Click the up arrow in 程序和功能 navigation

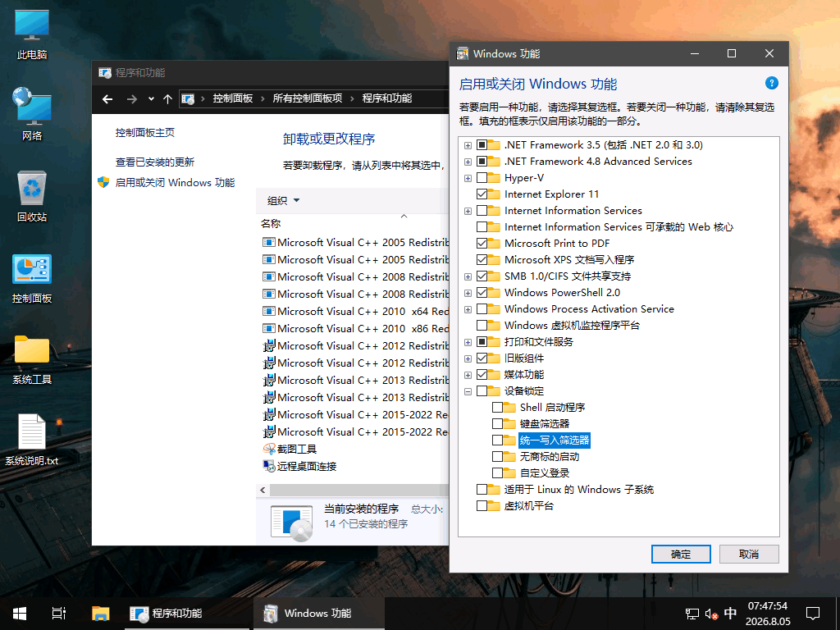point(167,98)
